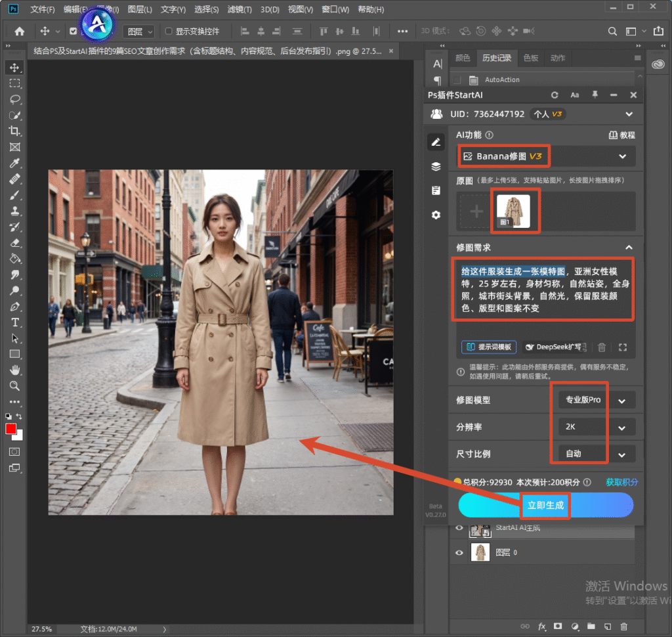The height and width of the screenshot is (637, 672).
Task: Select the Clone Stamp tool
Action: [14, 211]
